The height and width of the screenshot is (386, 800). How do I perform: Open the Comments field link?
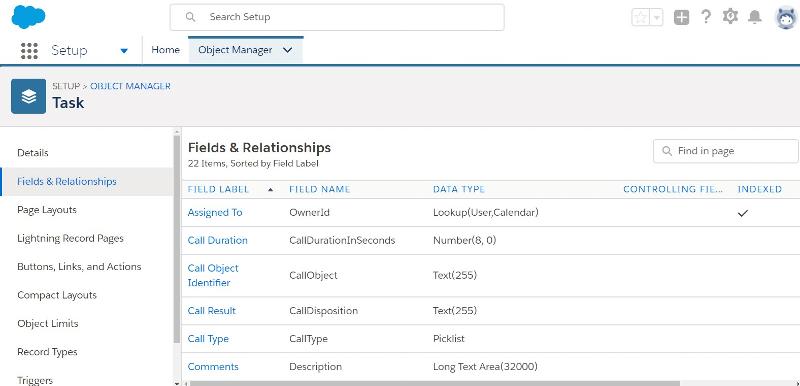click(213, 367)
